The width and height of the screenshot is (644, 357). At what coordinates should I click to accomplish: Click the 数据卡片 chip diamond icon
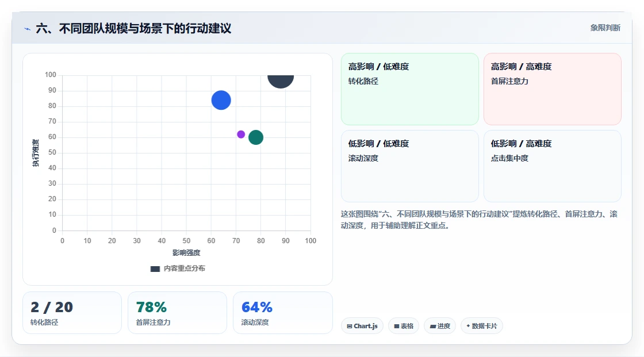pos(468,326)
